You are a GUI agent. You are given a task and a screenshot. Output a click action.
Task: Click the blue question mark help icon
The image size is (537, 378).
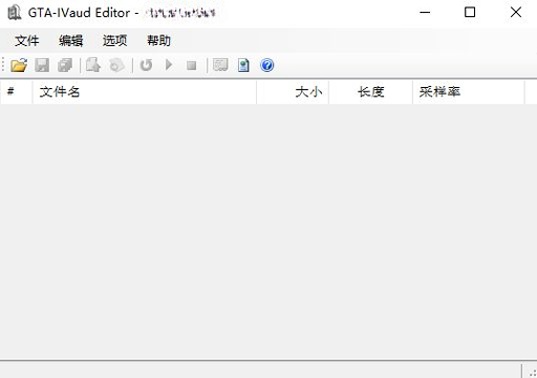coord(267,65)
